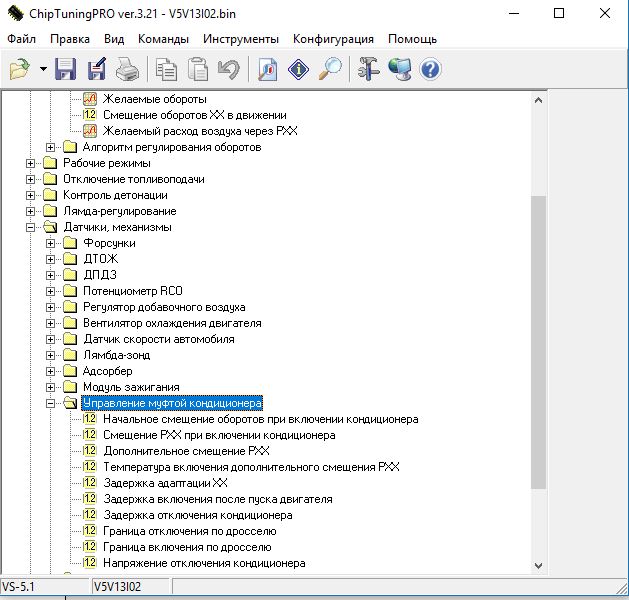Click the Copy icon in toolbar

(x=167, y=69)
